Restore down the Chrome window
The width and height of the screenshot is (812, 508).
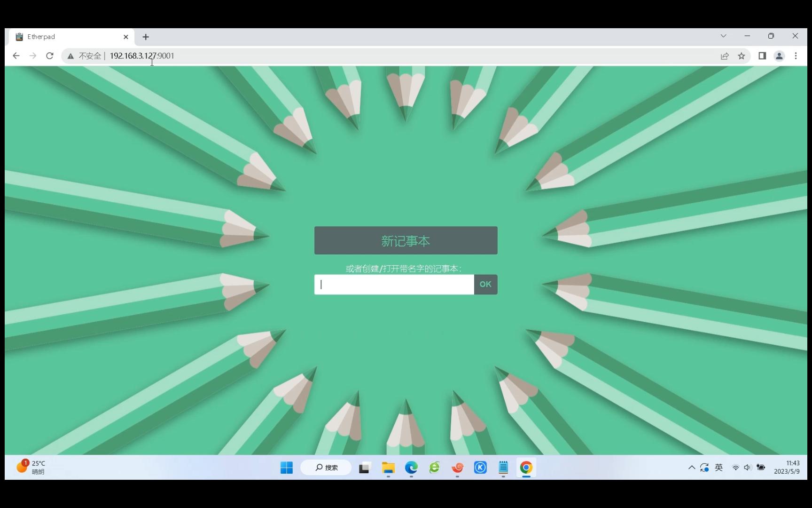click(x=771, y=36)
